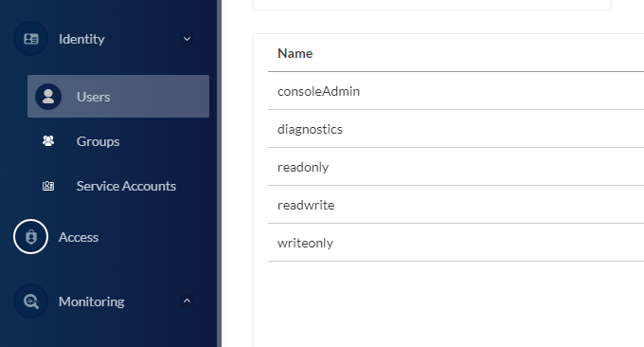Select the readwrite policy row
This screenshot has width=644, height=347.
click(x=456, y=205)
